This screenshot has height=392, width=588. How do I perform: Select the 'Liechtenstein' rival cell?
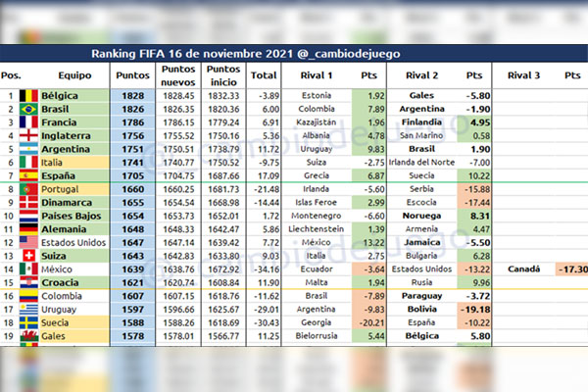coord(317,229)
